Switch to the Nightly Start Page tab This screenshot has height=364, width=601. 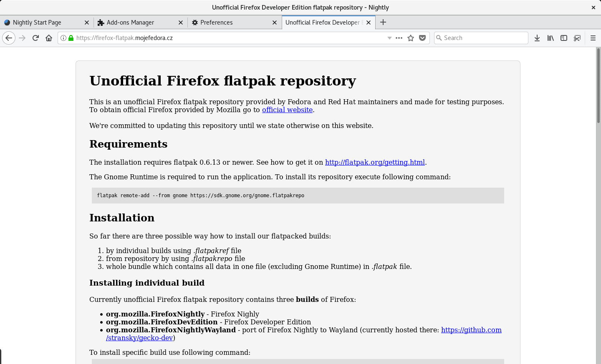pos(47,23)
